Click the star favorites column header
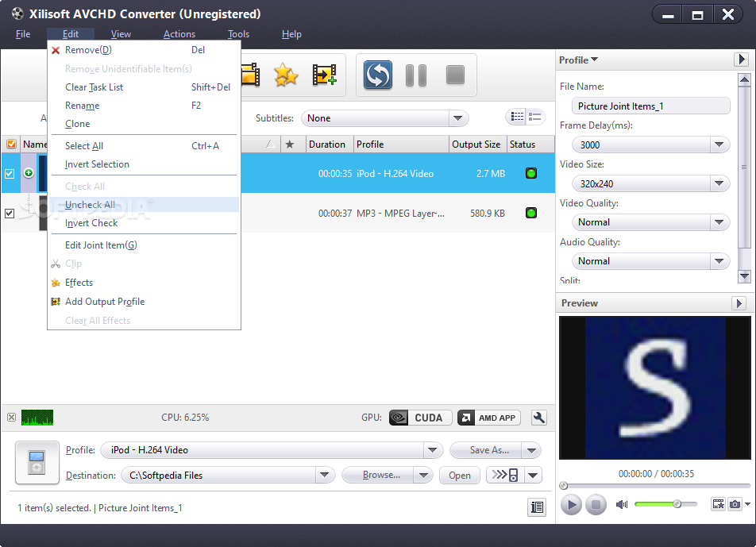This screenshot has height=547, width=756. pos(290,144)
